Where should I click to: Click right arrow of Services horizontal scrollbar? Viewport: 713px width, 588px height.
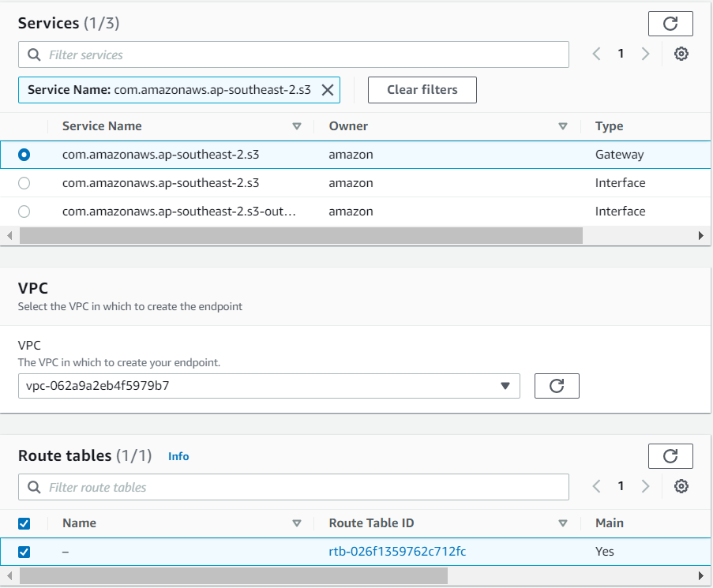click(701, 235)
